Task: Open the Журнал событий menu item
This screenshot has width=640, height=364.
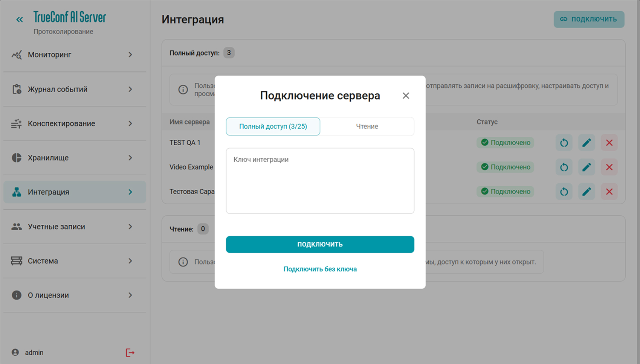Action: click(58, 89)
